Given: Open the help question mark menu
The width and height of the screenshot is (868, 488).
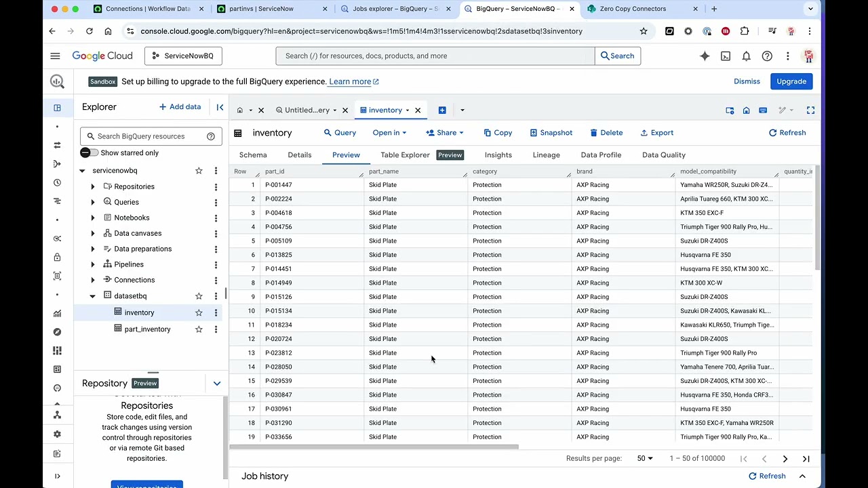Looking at the screenshot, I should click(767, 56).
